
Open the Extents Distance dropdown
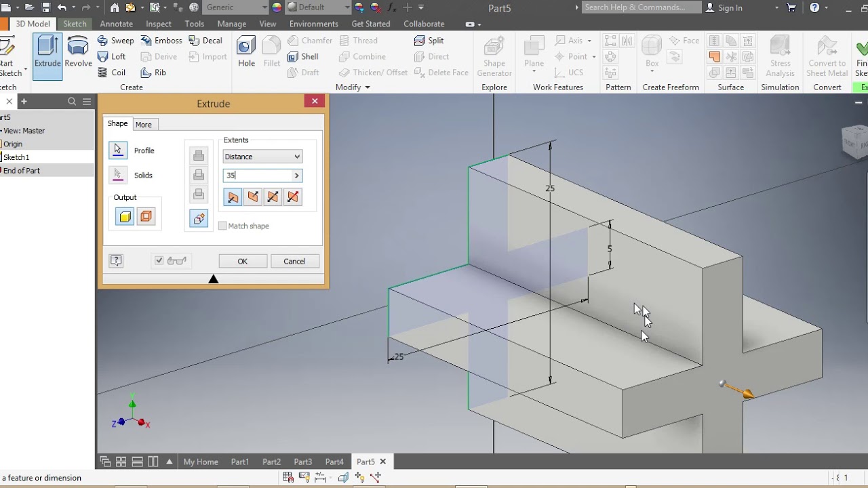tap(262, 157)
